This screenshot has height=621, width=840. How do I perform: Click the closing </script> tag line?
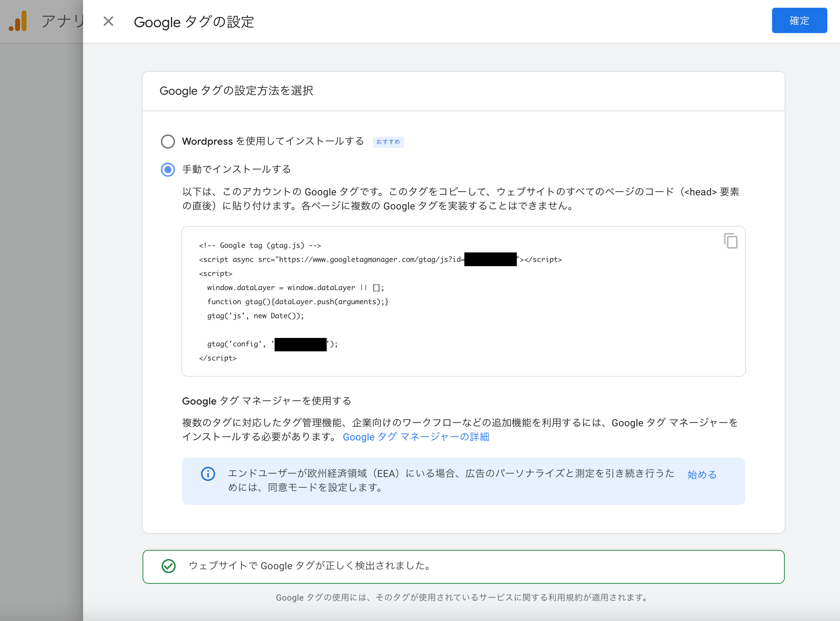[218, 358]
